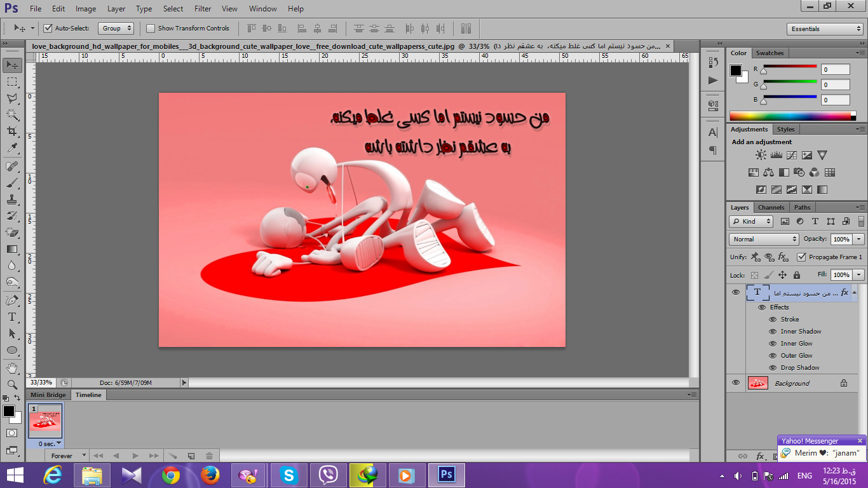
Task: Click the color spectrum ramp
Action: tap(792, 116)
